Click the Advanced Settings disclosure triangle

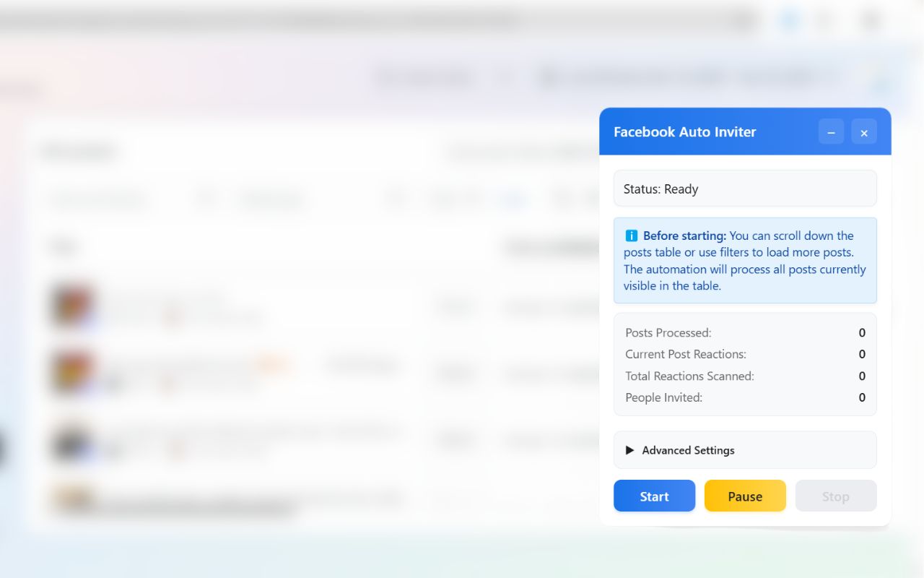[630, 450]
